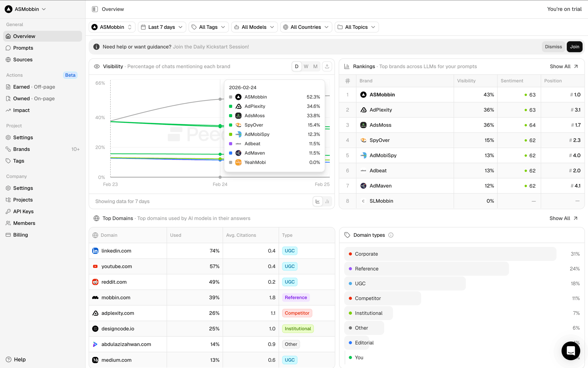Click the AdMaven logo in Rankings table

364,186
